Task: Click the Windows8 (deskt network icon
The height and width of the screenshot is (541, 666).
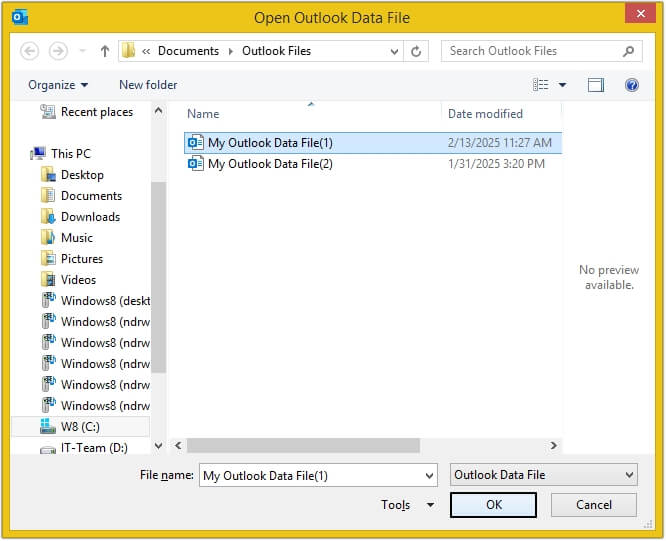Action: (48, 300)
